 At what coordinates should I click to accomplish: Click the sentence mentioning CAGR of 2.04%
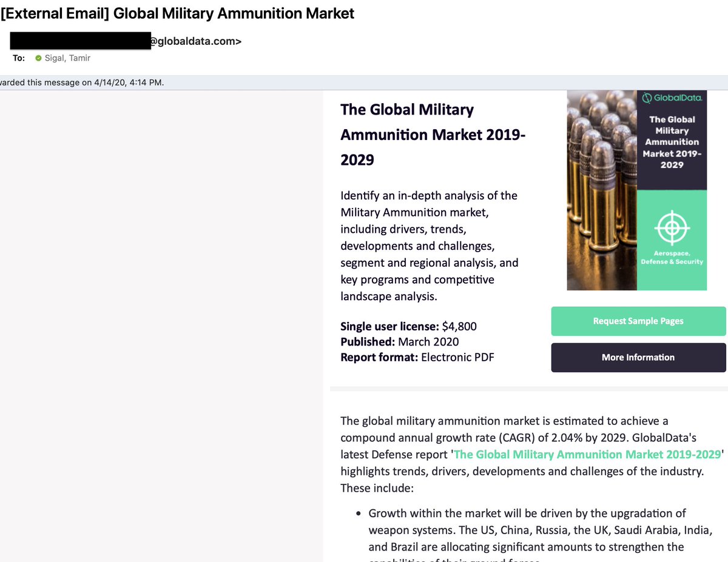(x=504, y=429)
